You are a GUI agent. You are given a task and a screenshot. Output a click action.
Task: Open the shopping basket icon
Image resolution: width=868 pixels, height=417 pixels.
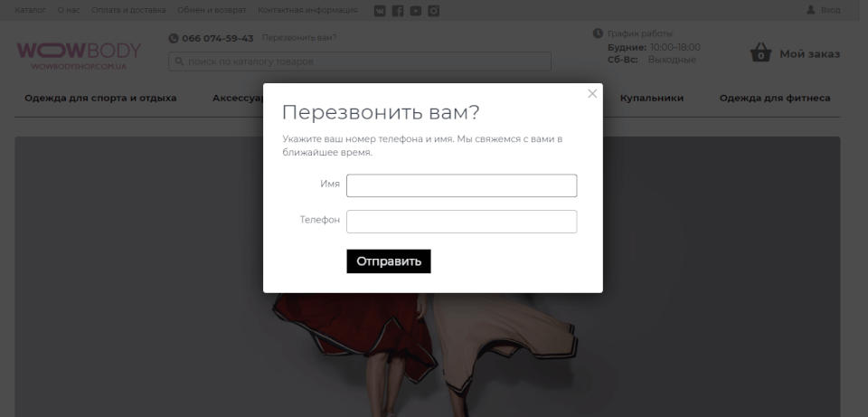click(761, 52)
